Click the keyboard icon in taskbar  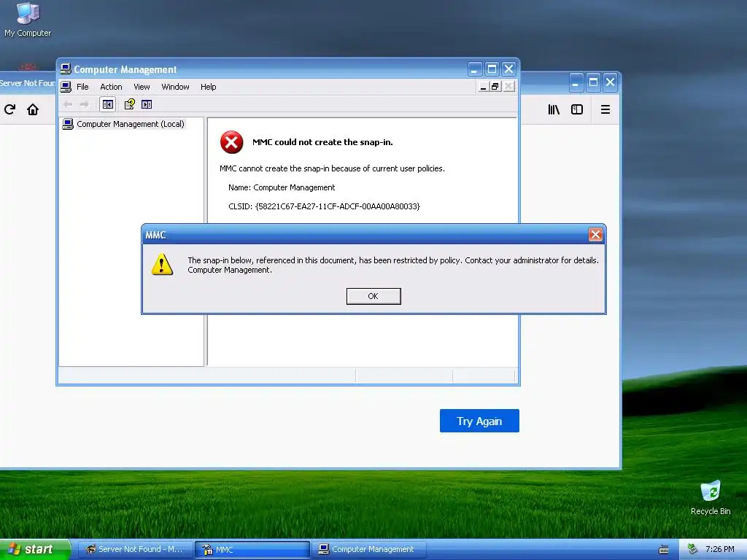pos(664,550)
